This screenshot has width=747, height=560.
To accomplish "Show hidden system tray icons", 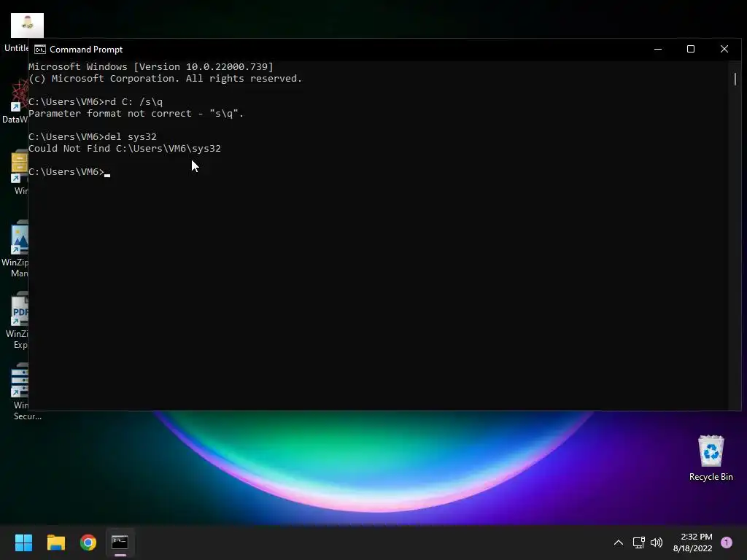I will click(619, 542).
